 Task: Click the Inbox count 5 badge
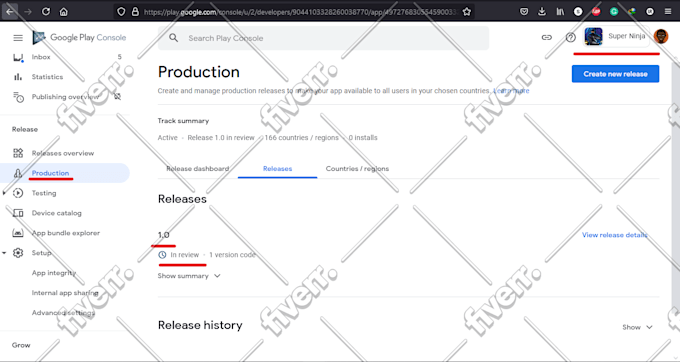click(119, 57)
